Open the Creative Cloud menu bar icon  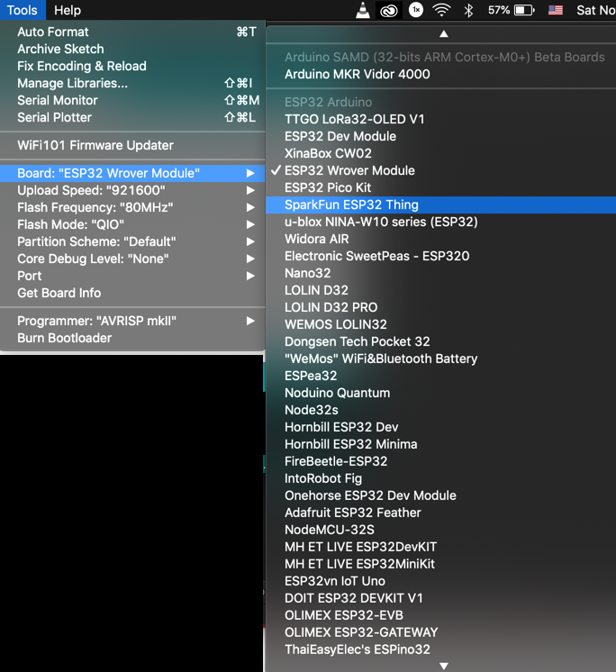[388, 10]
